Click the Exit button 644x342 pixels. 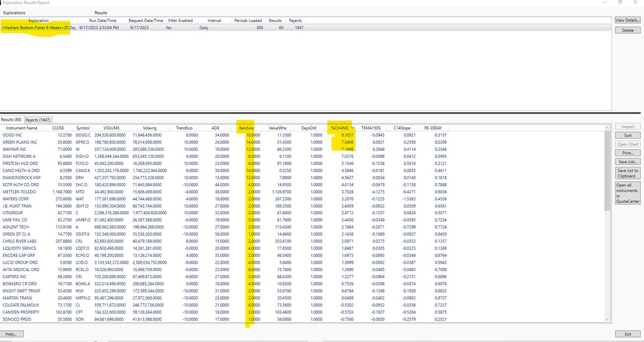628,334
